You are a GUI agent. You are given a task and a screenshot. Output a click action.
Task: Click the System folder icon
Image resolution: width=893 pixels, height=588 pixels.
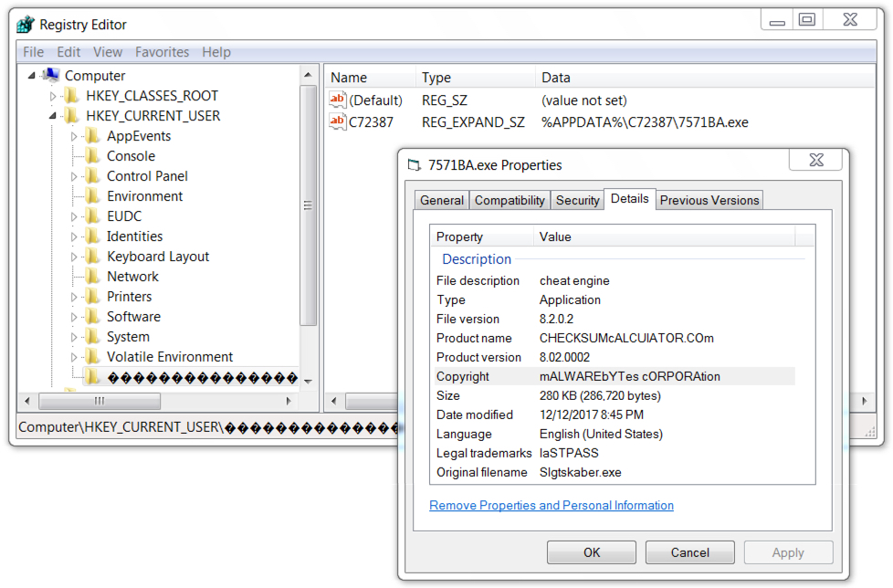(92, 337)
